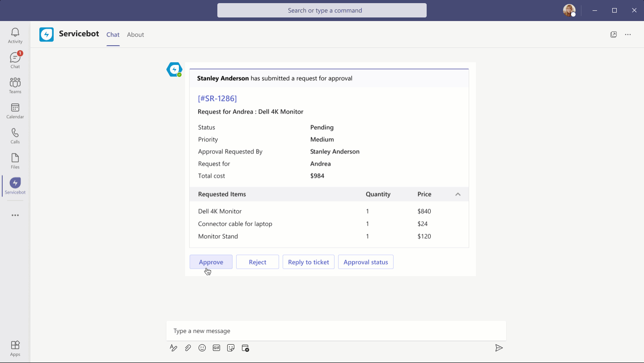Show more apps ellipsis in sidebar
The image size is (644, 363).
(x=15, y=215)
